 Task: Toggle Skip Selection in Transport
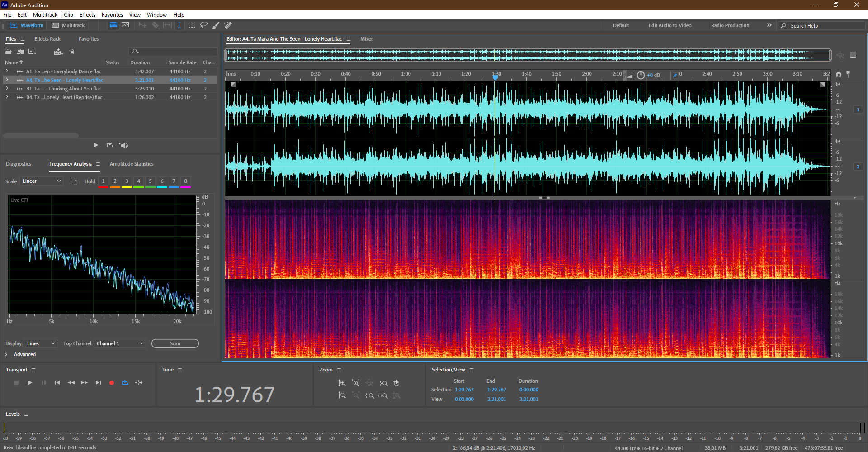tap(139, 383)
